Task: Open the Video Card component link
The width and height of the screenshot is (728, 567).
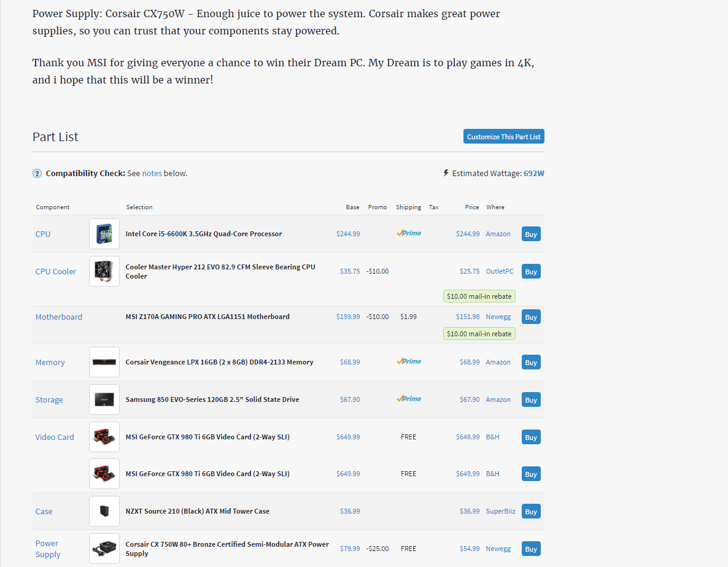Action: (55, 437)
